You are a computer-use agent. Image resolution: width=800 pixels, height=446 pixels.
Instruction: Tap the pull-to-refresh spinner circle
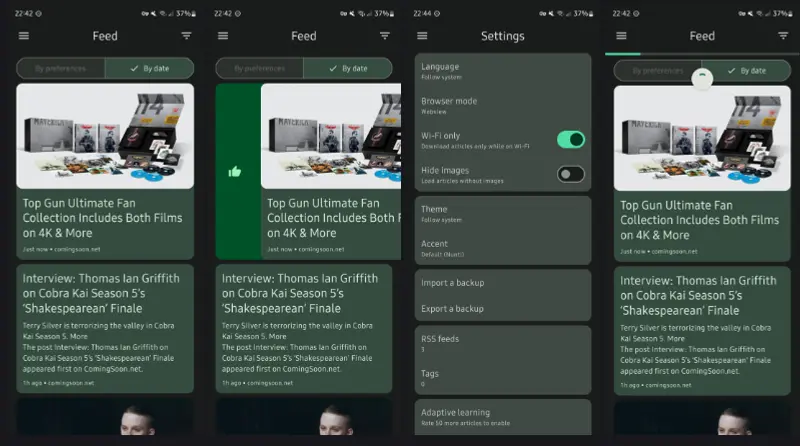point(702,79)
